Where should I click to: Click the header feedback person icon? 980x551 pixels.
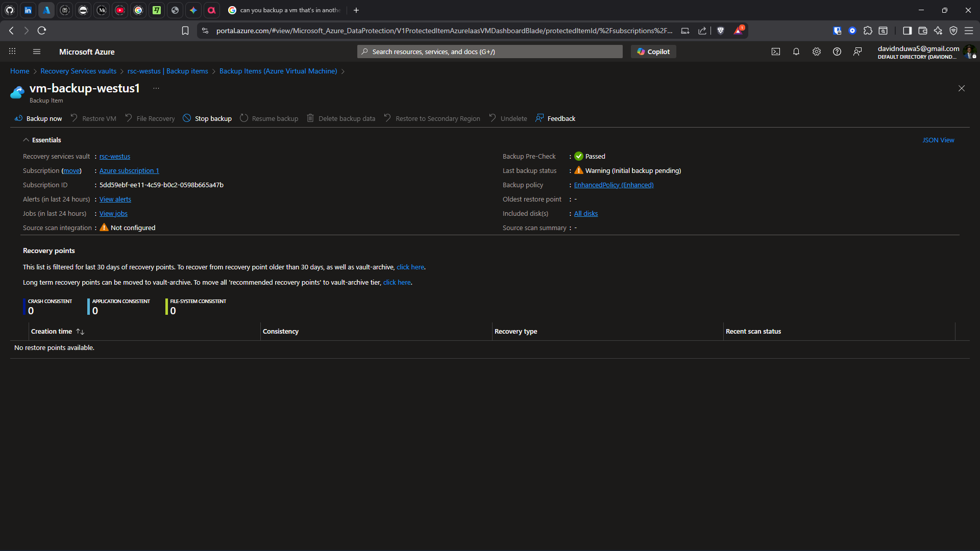857,52
